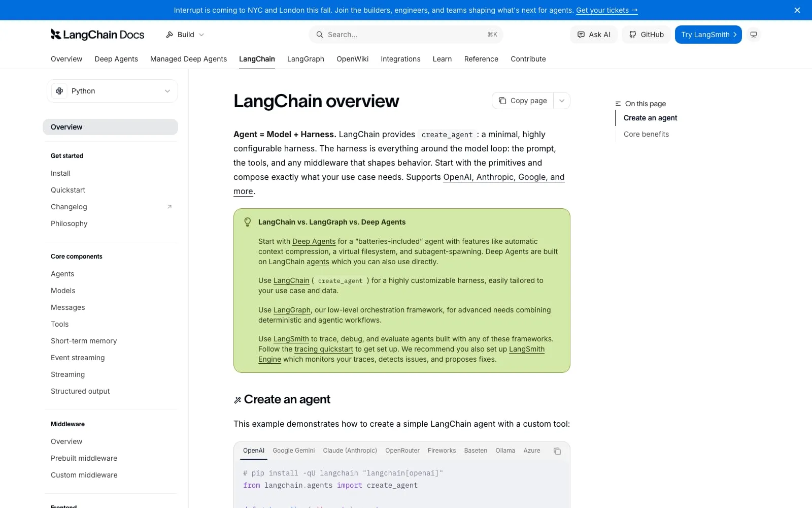Click the LangChain Docs logo
The image size is (812, 508).
coord(97,35)
